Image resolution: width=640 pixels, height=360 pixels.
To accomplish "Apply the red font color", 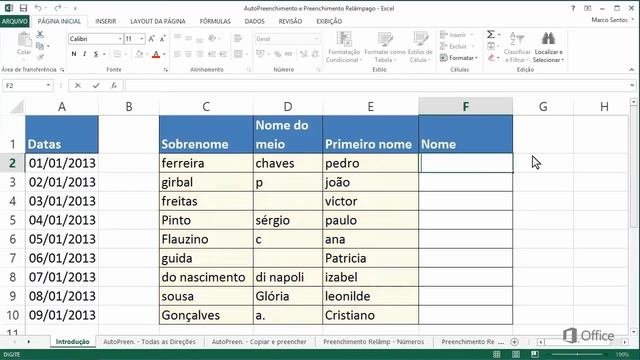I will click(x=156, y=54).
